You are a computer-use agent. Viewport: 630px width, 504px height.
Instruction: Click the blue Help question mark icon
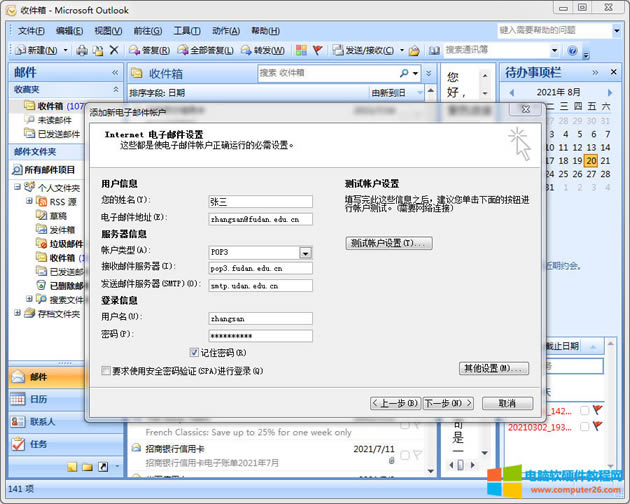coord(573,51)
